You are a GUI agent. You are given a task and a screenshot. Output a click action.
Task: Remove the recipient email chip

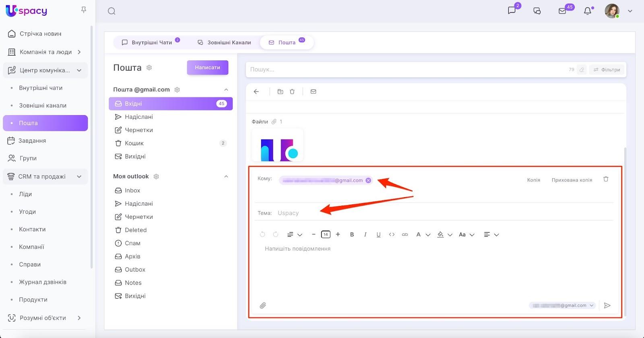click(368, 180)
